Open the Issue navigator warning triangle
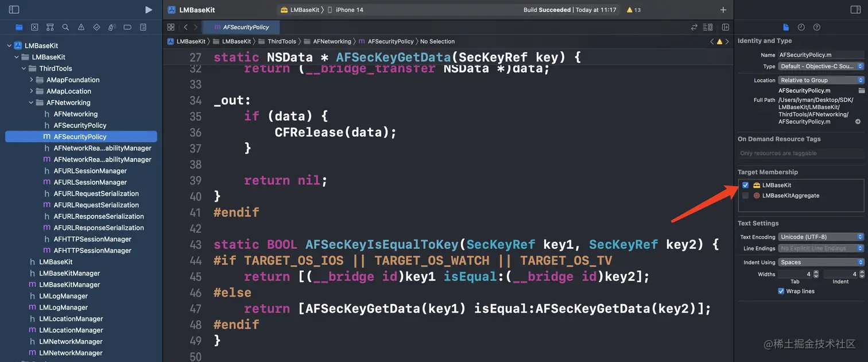 pyautogui.click(x=81, y=27)
